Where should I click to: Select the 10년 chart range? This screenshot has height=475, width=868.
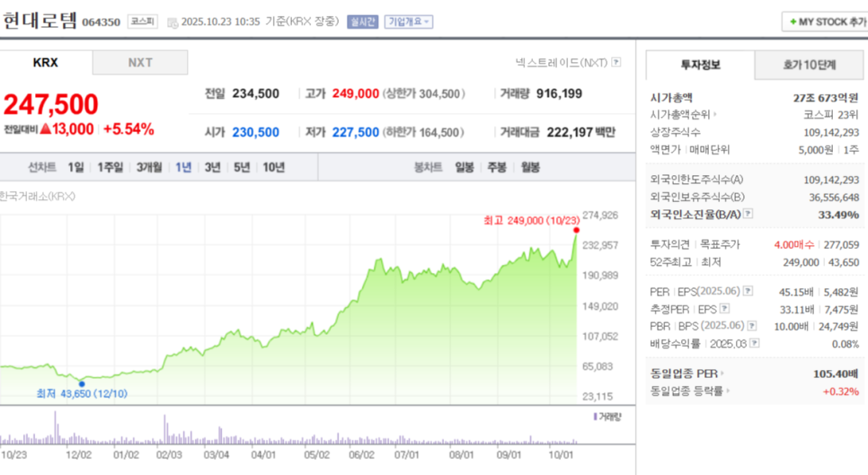(273, 167)
